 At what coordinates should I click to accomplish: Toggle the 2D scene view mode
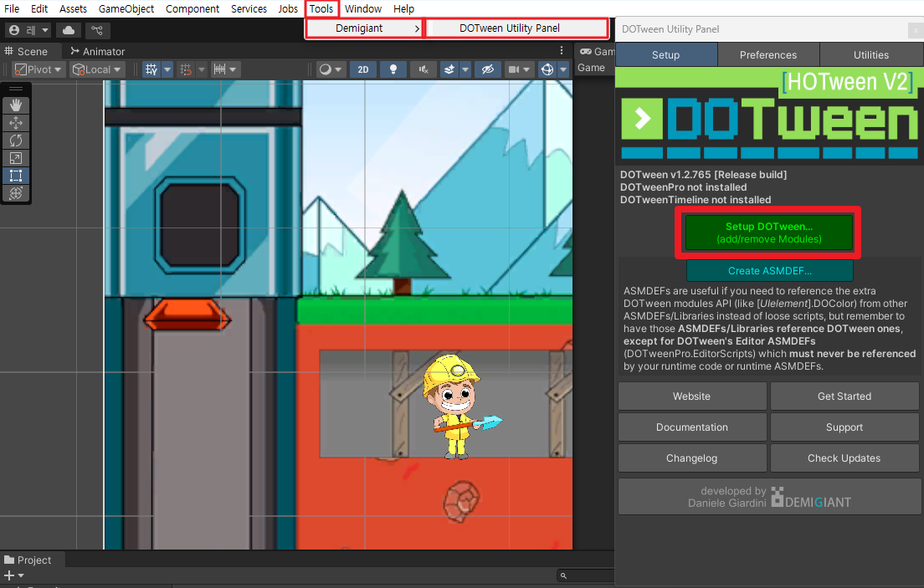coord(363,69)
